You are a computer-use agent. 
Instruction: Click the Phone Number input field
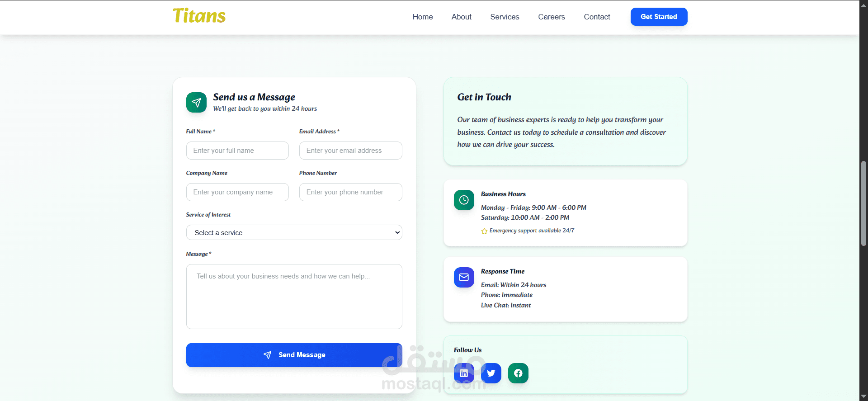pyautogui.click(x=350, y=192)
